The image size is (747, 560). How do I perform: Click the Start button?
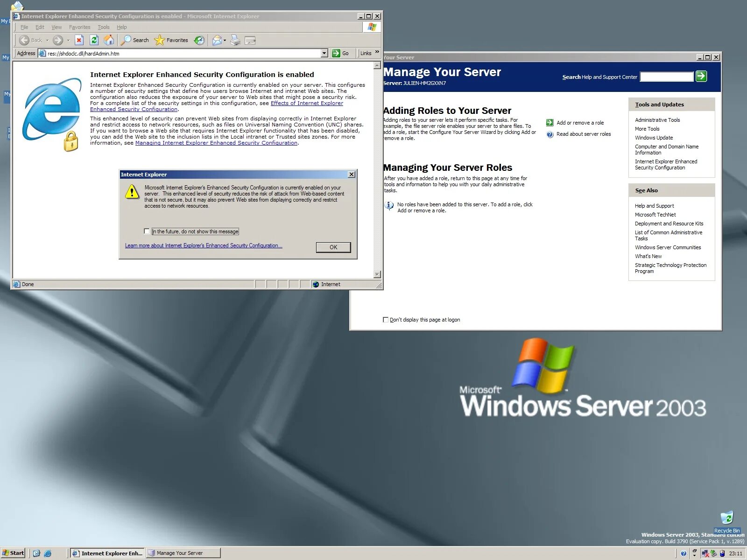13,553
